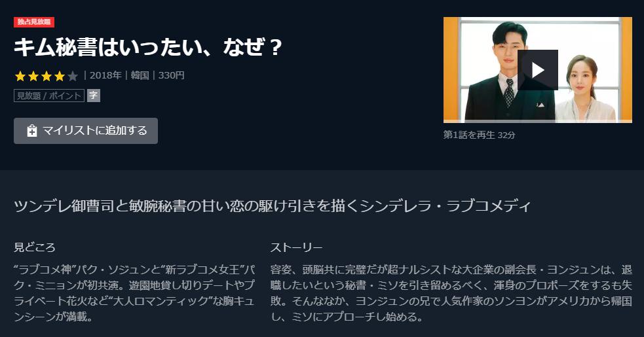Click the second gold rating star
Image resolution: width=644 pixels, height=337 pixels.
pyautogui.click(x=33, y=76)
